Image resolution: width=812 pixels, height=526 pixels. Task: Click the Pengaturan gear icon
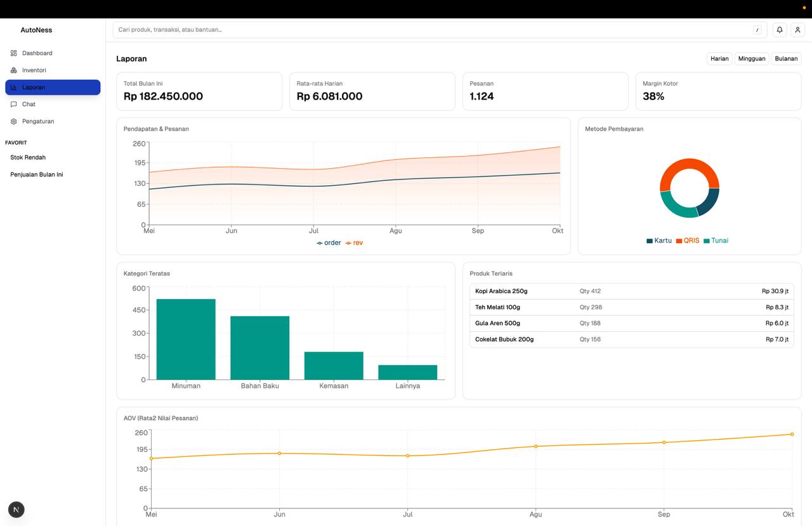tap(14, 121)
